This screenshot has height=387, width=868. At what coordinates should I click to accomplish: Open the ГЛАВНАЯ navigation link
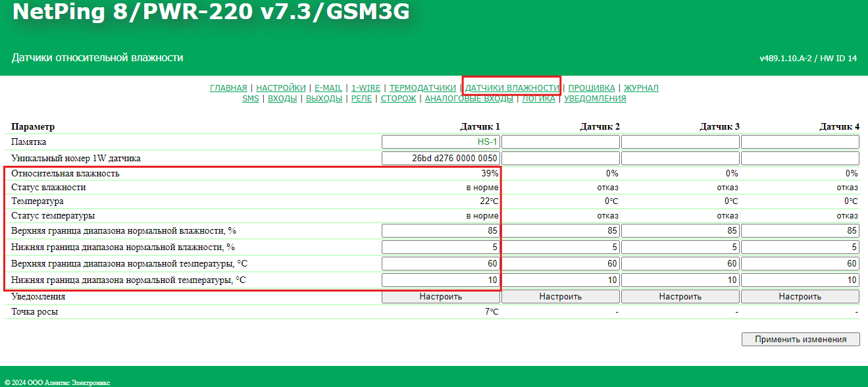pyautogui.click(x=228, y=88)
